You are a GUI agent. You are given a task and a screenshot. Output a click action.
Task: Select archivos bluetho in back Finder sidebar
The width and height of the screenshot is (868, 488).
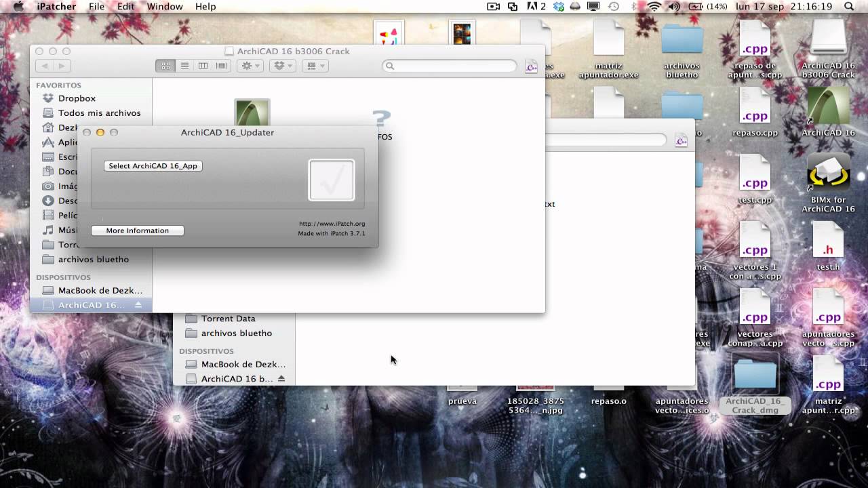[236, 333]
